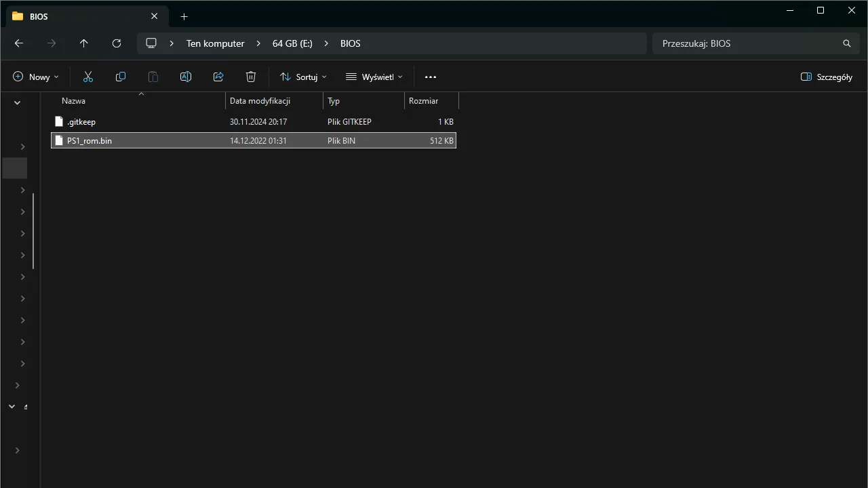This screenshot has height=488, width=868.
Task: Click the computer icon in address bar
Action: pyautogui.click(x=151, y=43)
